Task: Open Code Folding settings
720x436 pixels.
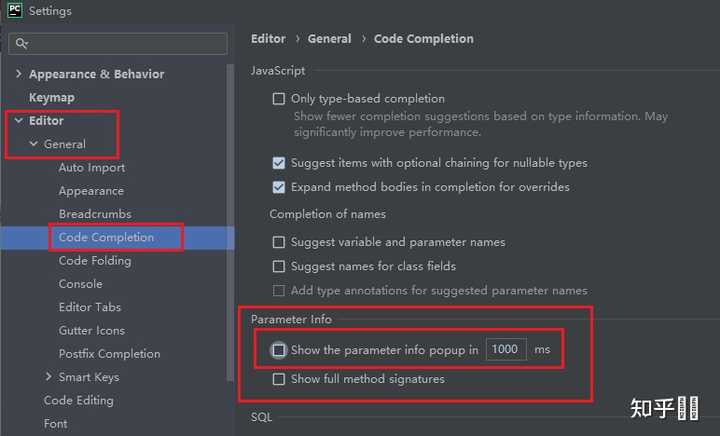Action: [x=95, y=261]
